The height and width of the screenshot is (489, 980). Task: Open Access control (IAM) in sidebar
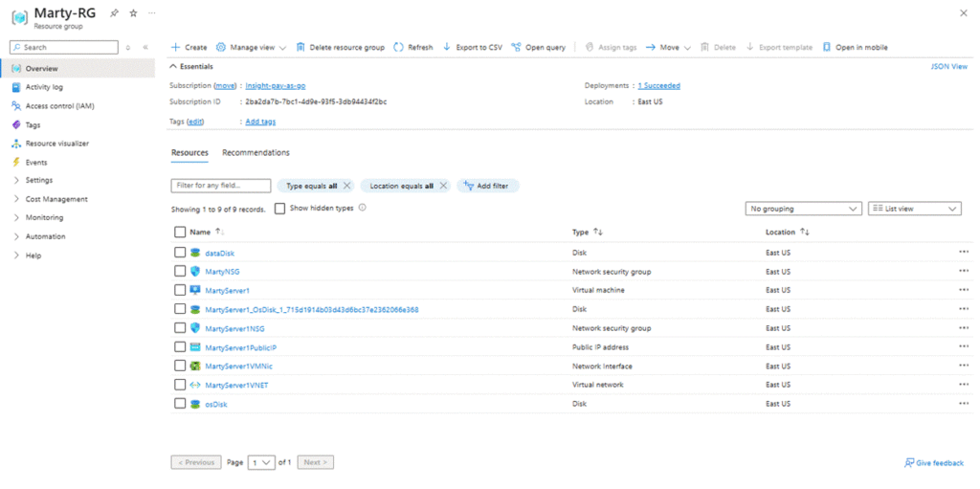pyautogui.click(x=59, y=106)
